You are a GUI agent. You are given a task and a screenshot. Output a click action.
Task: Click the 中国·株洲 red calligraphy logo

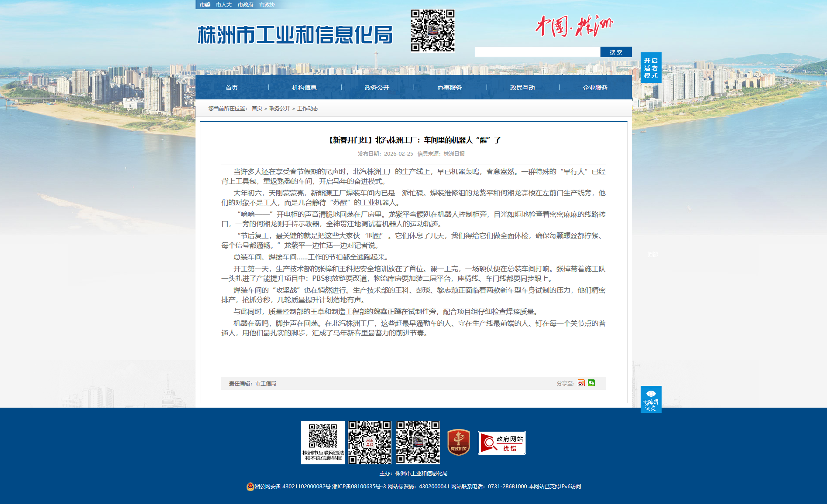coord(574,26)
